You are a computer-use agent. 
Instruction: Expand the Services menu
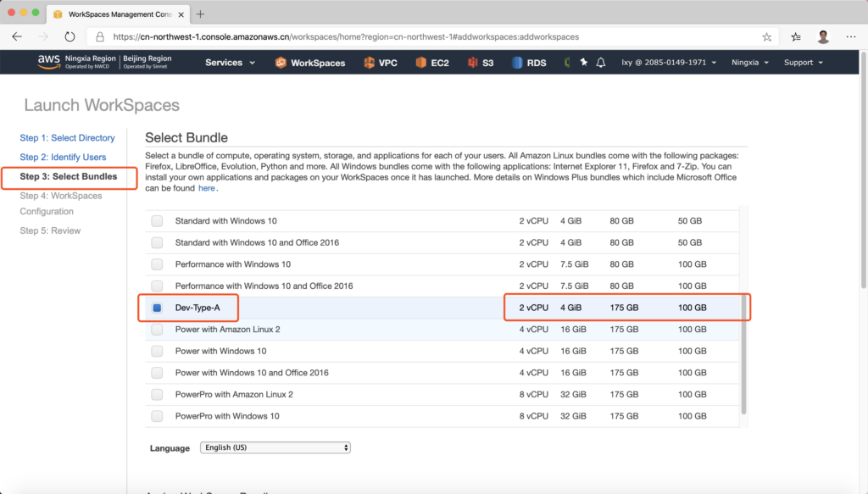coord(230,63)
